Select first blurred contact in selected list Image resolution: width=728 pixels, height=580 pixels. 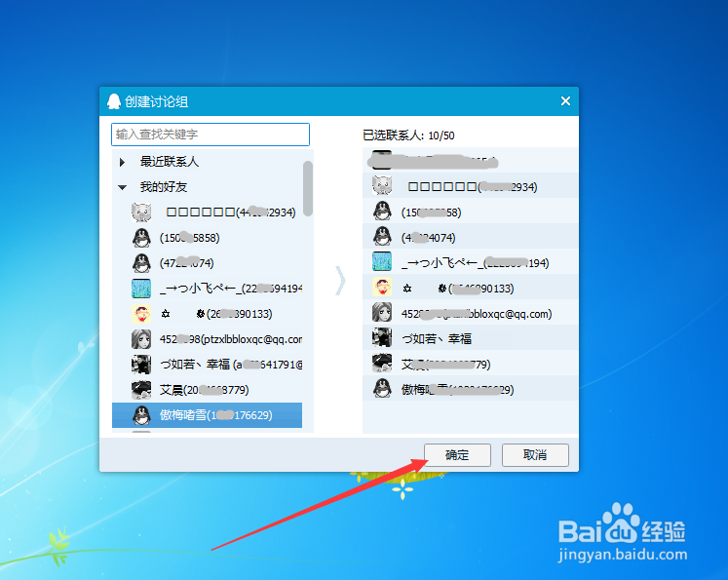coord(471,161)
